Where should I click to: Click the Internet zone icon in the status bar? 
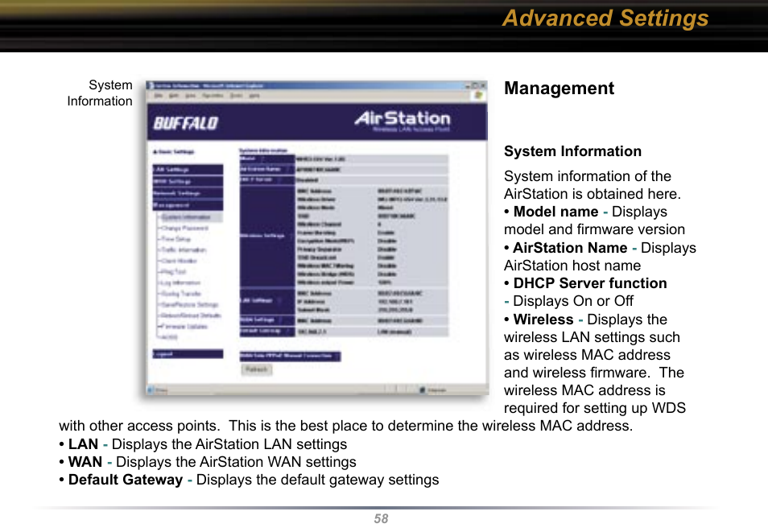click(x=423, y=390)
